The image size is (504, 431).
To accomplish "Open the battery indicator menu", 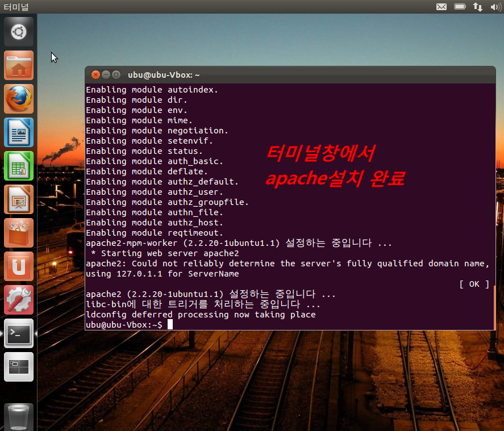I will [x=460, y=7].
